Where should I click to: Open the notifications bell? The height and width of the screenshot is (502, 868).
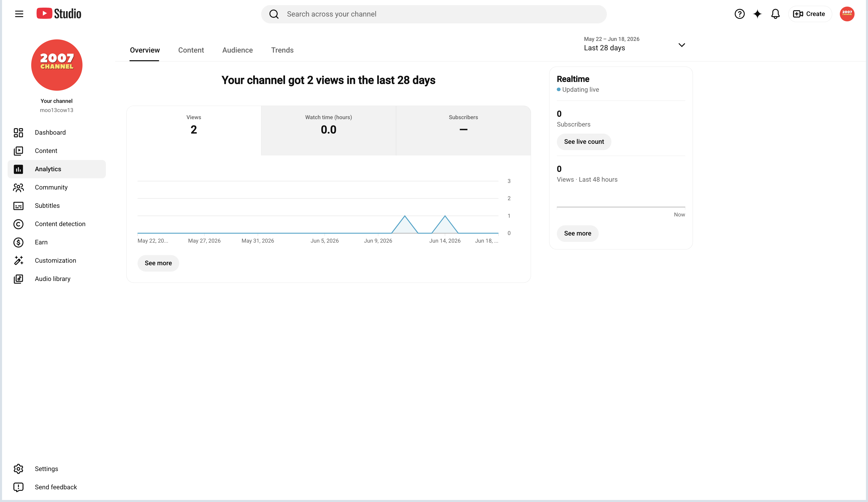point(775,14)
